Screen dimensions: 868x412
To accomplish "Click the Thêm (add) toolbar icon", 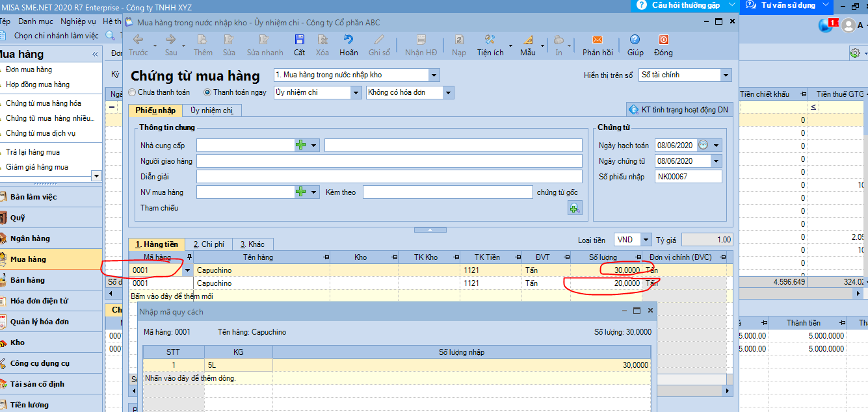I will [202, 40].
